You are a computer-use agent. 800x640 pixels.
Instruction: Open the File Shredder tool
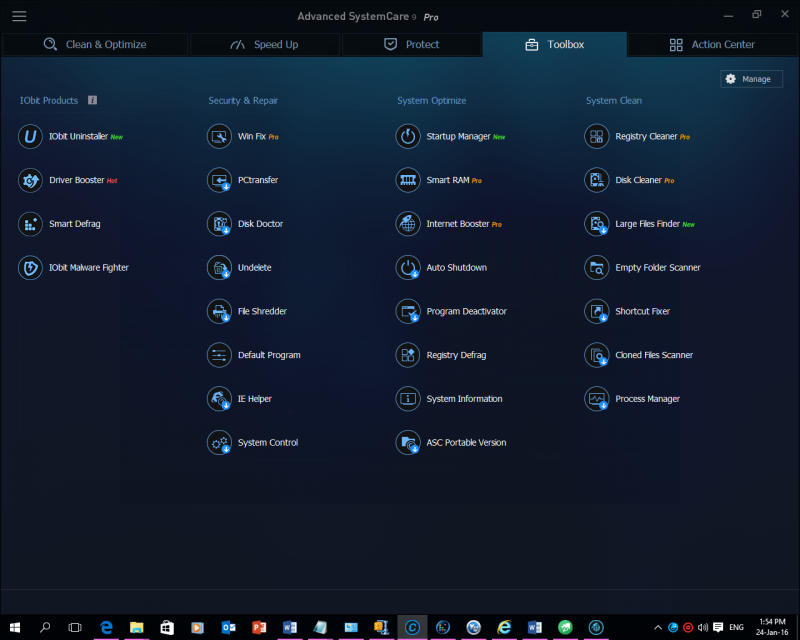click(247, 311)
